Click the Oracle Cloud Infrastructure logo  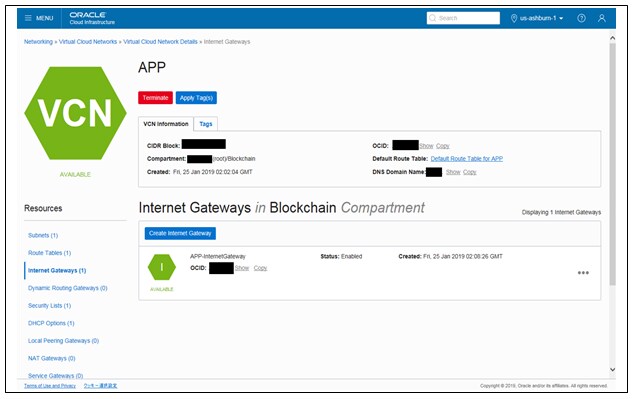coord(92,18)
